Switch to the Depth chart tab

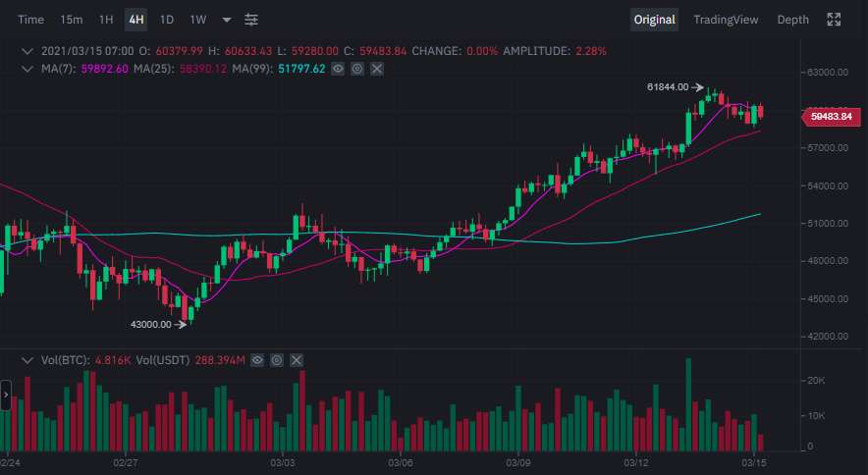(x=792, y=20)
